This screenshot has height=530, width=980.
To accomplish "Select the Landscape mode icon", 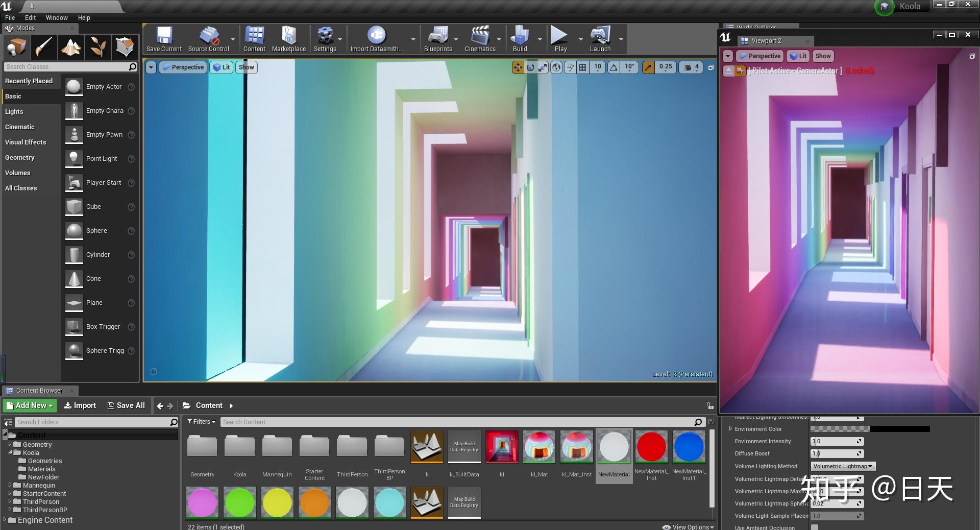I will (x=70, y=47).
